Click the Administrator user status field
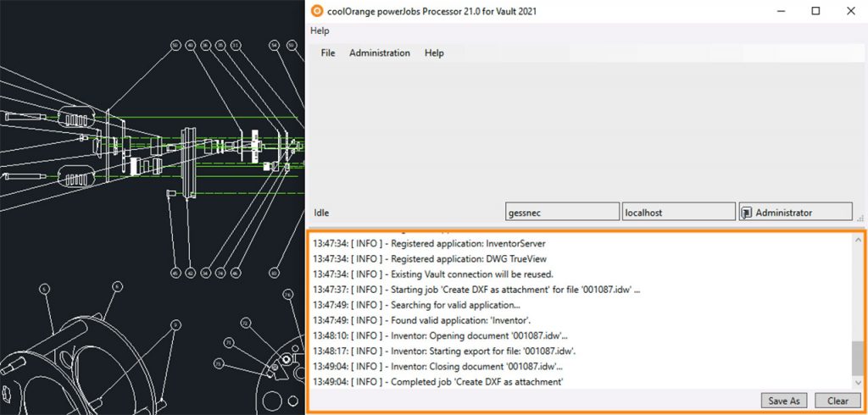The image size is (868, 415). [795, 212]
